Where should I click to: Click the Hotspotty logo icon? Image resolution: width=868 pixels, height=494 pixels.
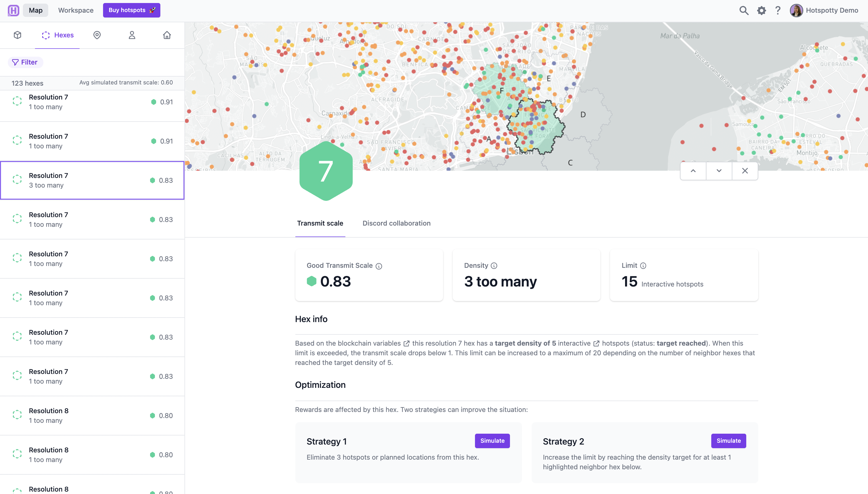13,10
